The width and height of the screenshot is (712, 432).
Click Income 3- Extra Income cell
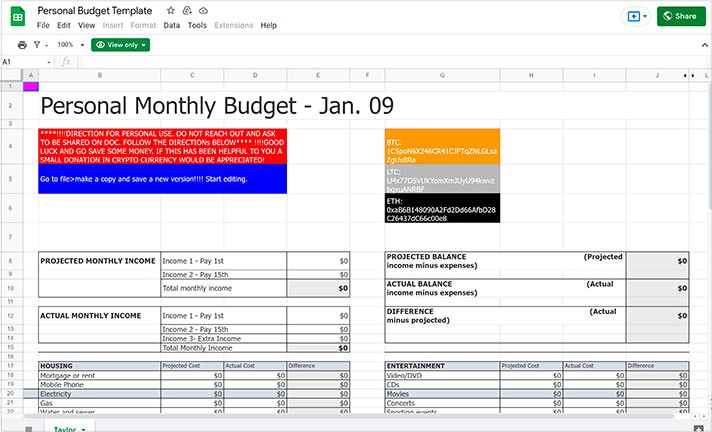(x=223, y=338)
